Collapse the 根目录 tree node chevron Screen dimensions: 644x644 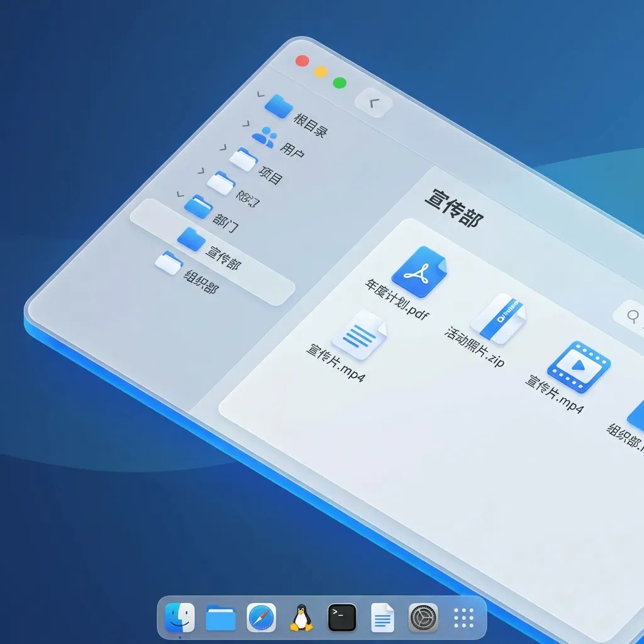(260, 94)
